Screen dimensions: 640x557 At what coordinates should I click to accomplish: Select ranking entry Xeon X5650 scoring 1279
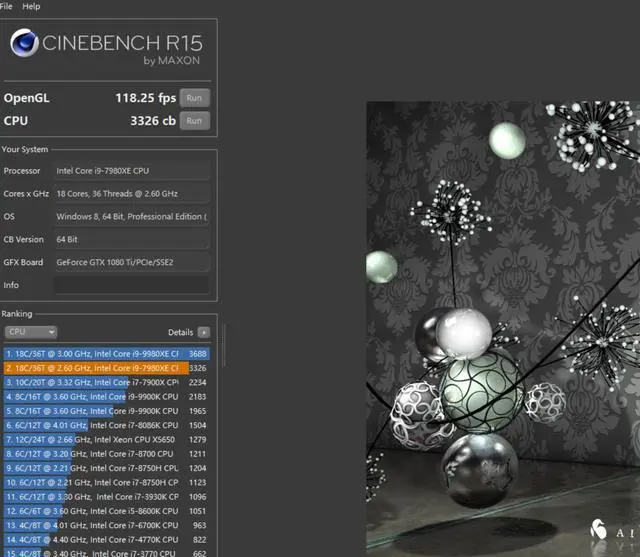(x=107, y=439)
